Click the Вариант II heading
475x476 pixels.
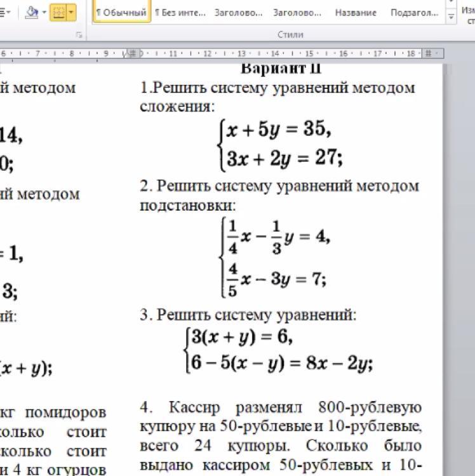pos(281,69)
